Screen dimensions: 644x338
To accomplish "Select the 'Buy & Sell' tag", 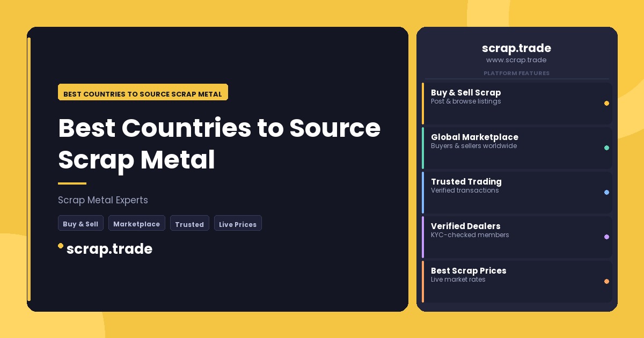I will point(80,223).
